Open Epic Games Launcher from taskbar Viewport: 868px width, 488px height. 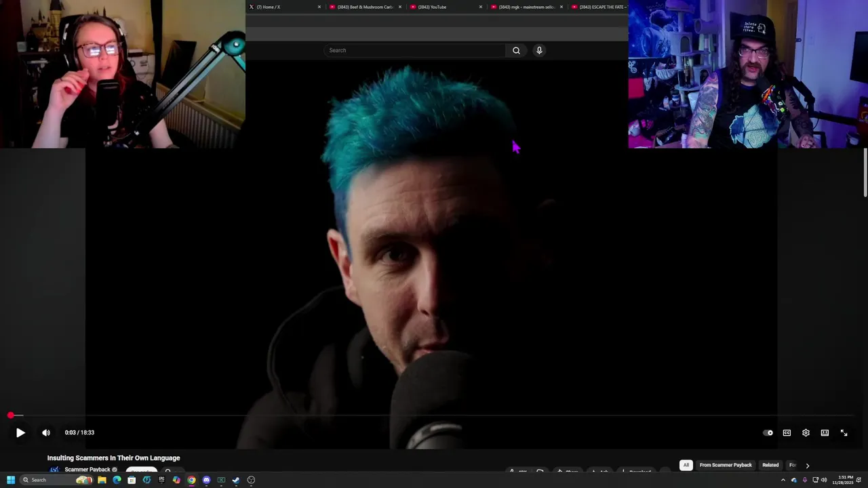pos(161,480)
